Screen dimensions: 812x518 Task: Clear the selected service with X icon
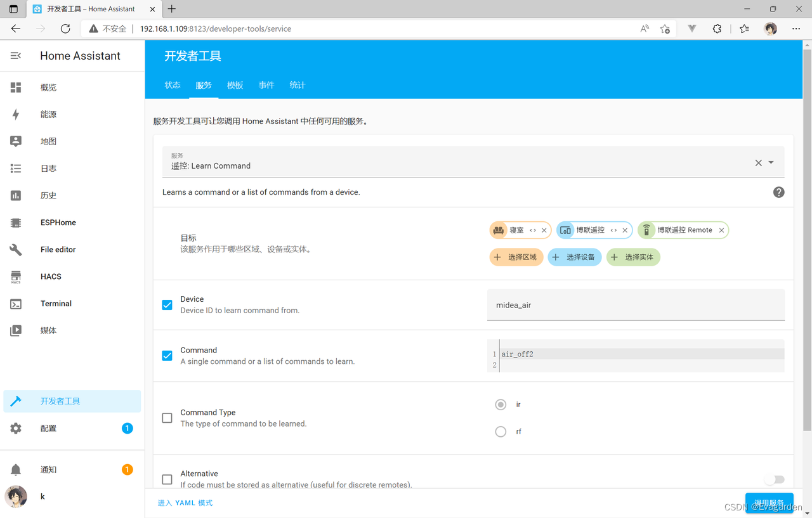tap(758, 163)
